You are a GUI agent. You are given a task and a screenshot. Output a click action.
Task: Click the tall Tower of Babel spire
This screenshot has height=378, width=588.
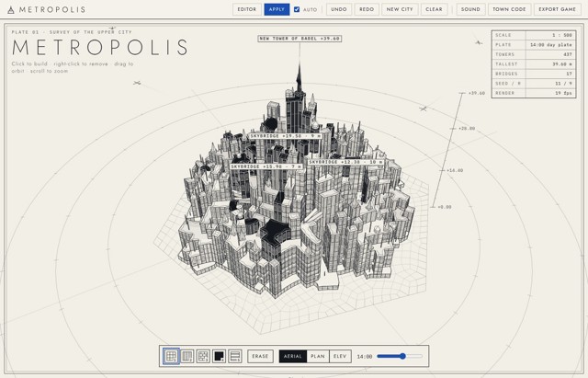[299, 77]
